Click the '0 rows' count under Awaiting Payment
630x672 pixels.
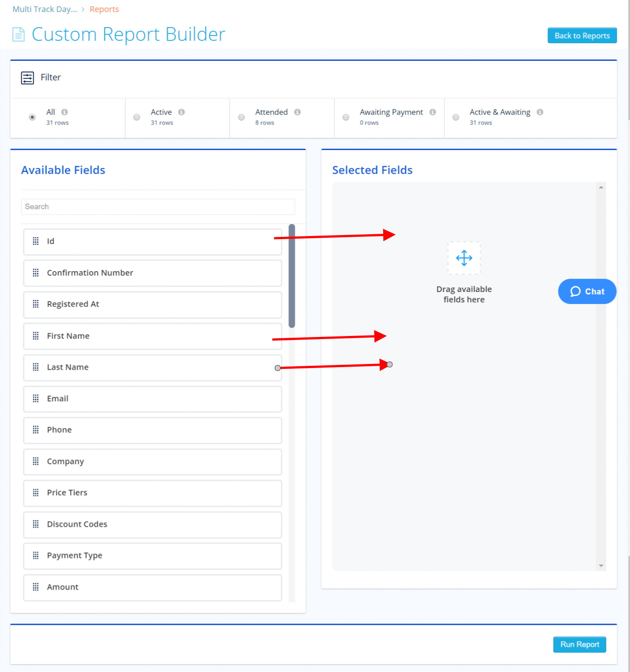(369, 123)
